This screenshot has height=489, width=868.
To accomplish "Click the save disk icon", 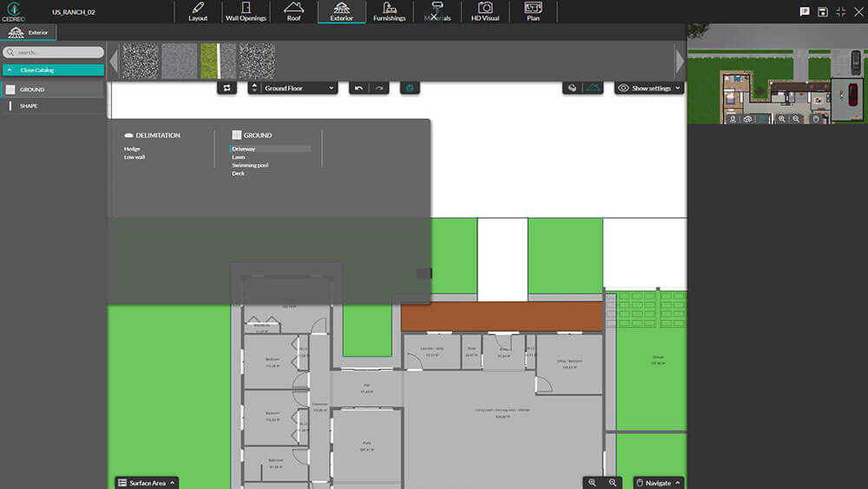I will [822, 11].
